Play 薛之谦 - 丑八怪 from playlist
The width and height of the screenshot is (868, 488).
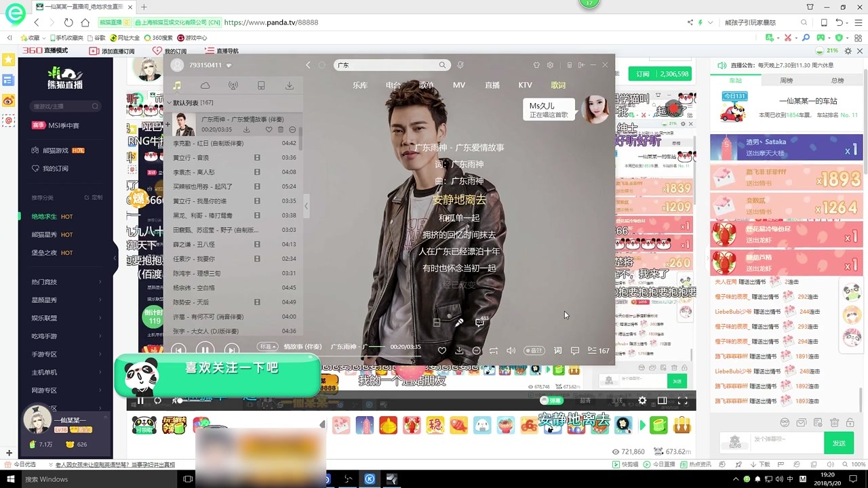(234, 245)
